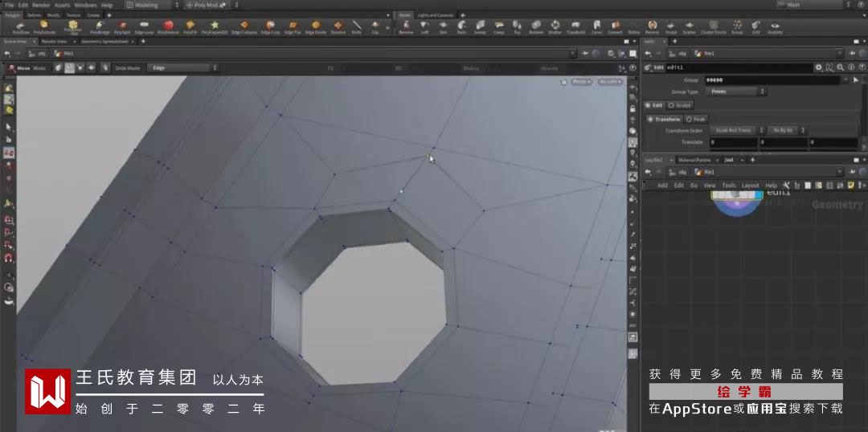This screenshot has height=432, width=868.
Task: Select the Edge Divide tool
Action: click(316, 27)
